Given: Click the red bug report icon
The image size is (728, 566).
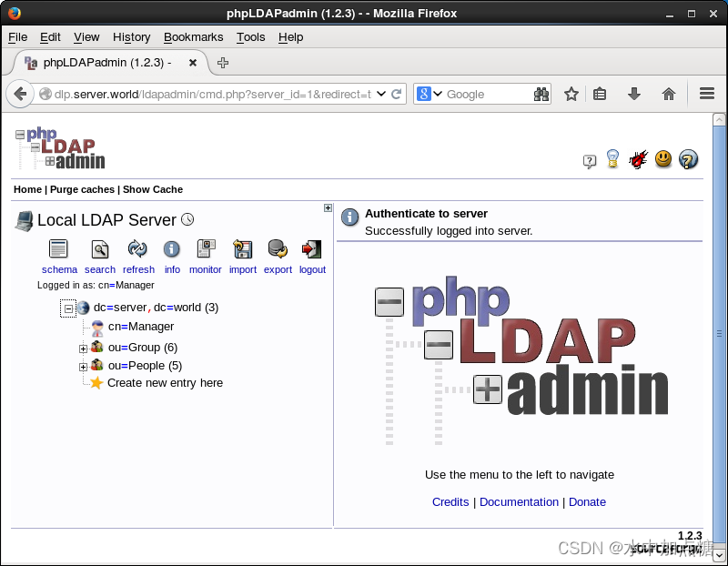Looking at the screenshot, I should pos(638,159).
